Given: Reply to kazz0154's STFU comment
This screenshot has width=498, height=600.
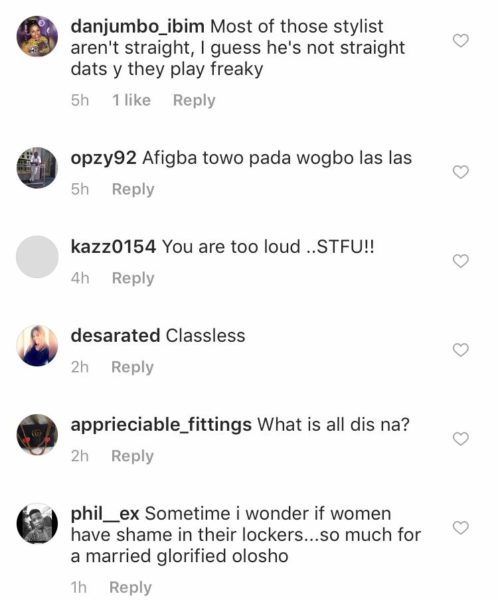Looking at the screenshot, I should pyautogui.click(x=133, y=278).
